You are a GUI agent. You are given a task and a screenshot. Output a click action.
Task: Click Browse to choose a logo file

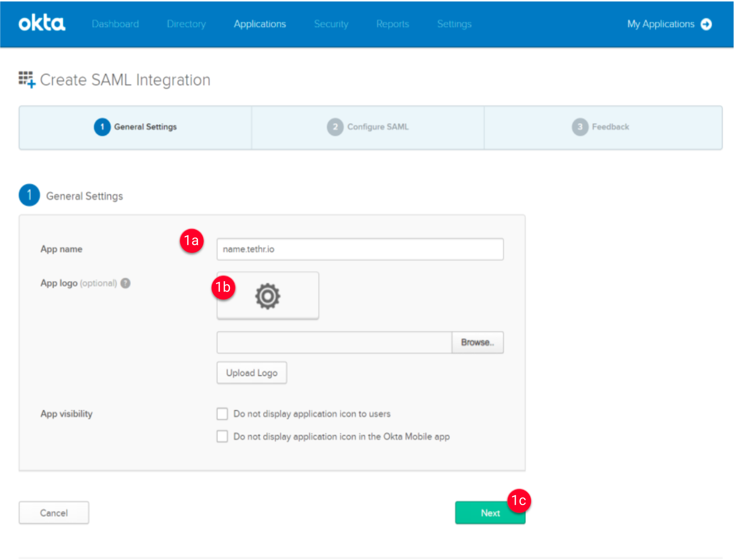pyautogui.click(x=477, y=342)
